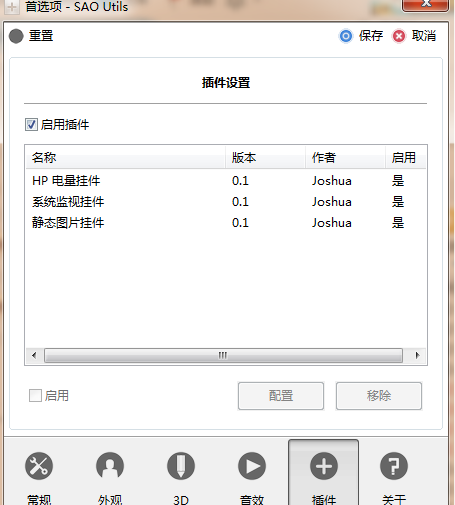Click author Joshua in 静态图片挂件 row

tap(332, 223)
